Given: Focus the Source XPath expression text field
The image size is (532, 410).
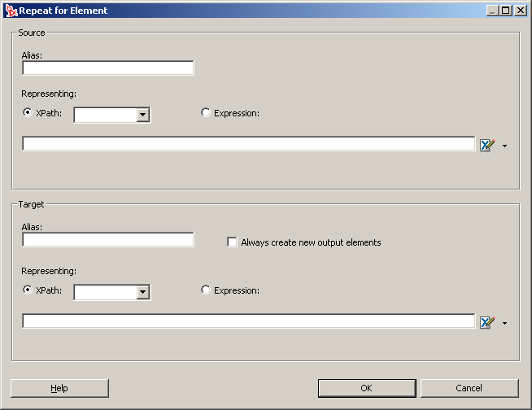Looking at the screenshot, I should [249, 143].
